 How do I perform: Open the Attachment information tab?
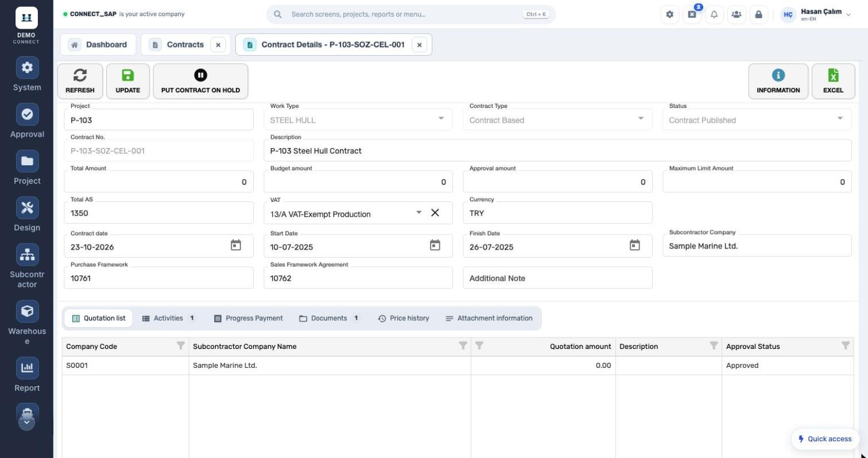(x=489, y=319)
